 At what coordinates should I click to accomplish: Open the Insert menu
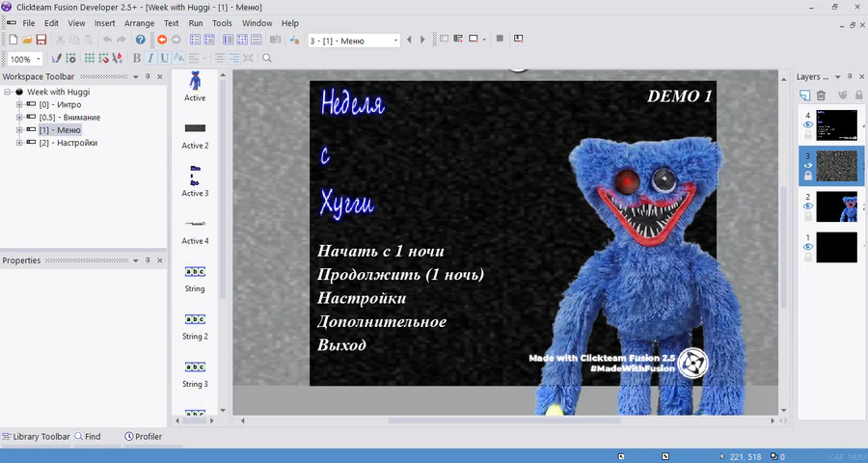104,23
